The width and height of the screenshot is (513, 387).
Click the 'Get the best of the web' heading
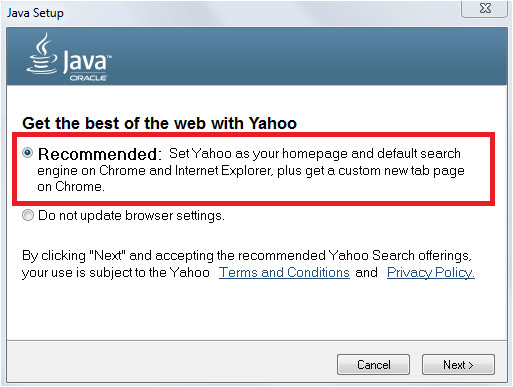point(159,123)
